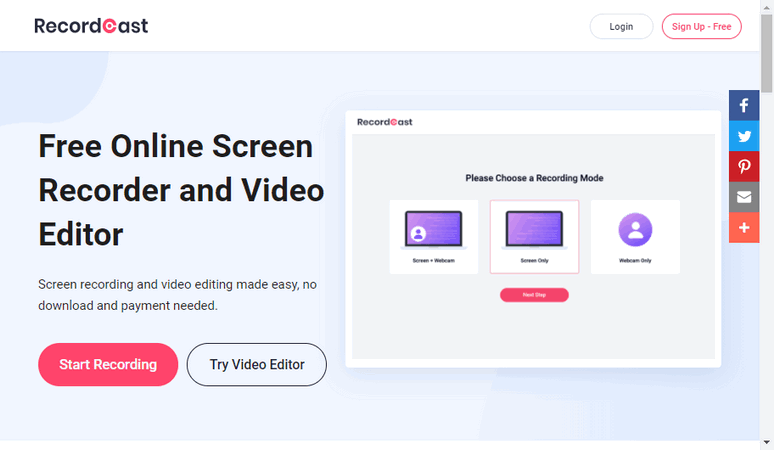This screenshot has width=774, height=450.
Task: Click scrollbar up arrow
Action: (x=766, y=7)
